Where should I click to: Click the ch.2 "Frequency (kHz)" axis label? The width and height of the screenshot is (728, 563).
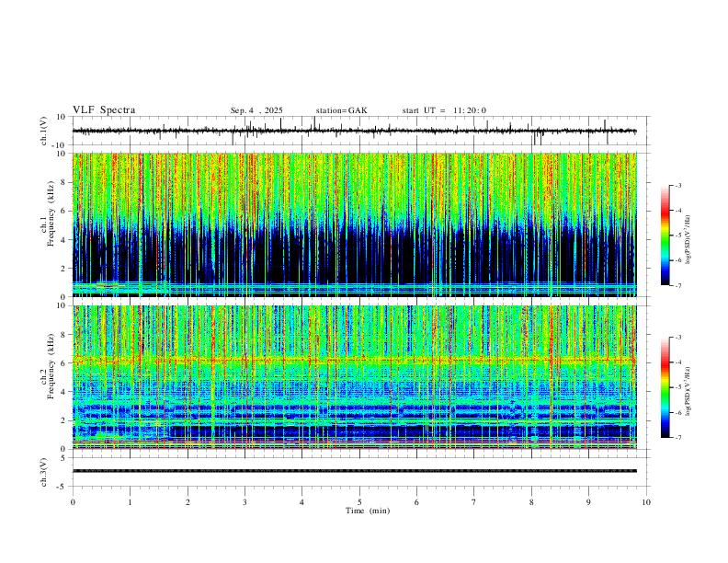pos(51,366)
